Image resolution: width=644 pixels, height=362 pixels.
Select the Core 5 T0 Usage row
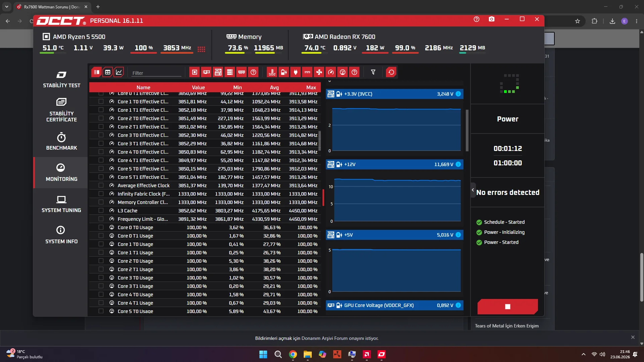(x=205, y=311)
